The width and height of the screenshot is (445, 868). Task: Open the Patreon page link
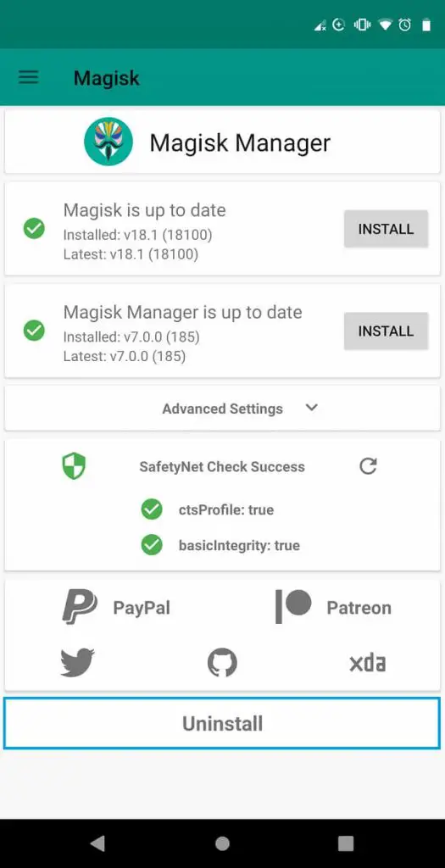click(x=333, y=607)
